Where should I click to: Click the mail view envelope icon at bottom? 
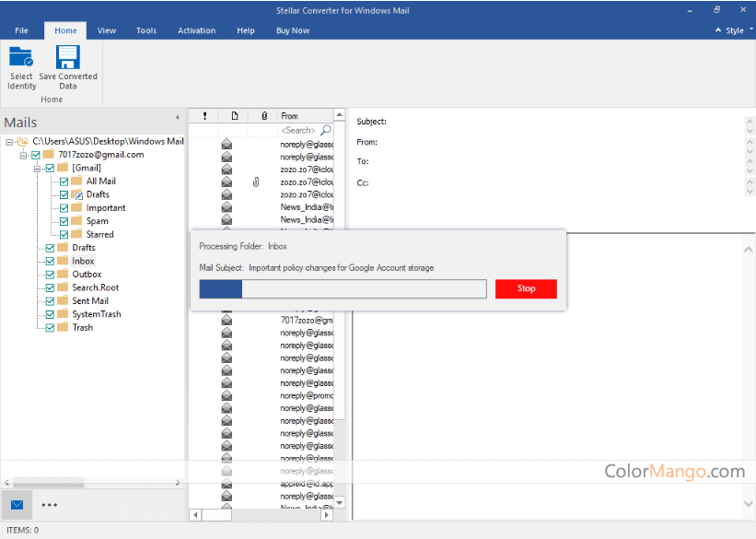pyautogui.click(x=17, y=505)
